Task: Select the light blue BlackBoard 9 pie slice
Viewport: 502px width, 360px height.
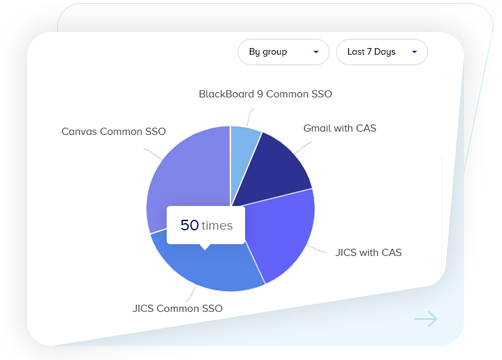Action: click(243, 147)
